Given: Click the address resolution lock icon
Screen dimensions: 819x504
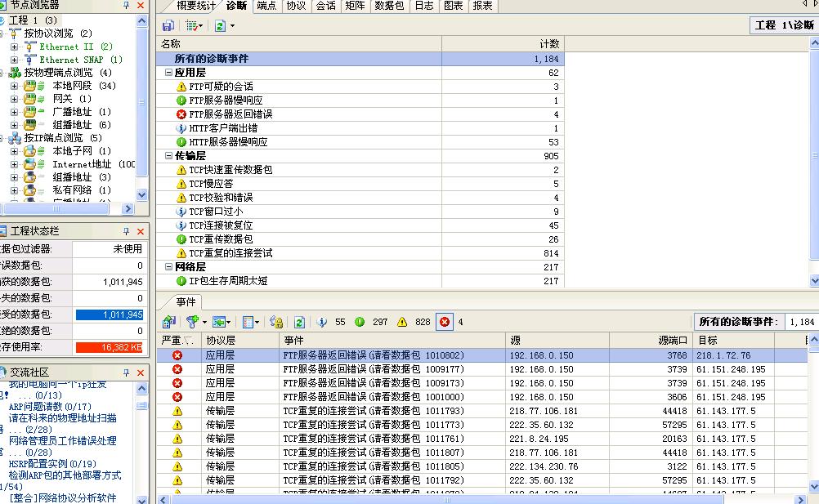Looking at the screenshot, I should click(x=276, y=322).
